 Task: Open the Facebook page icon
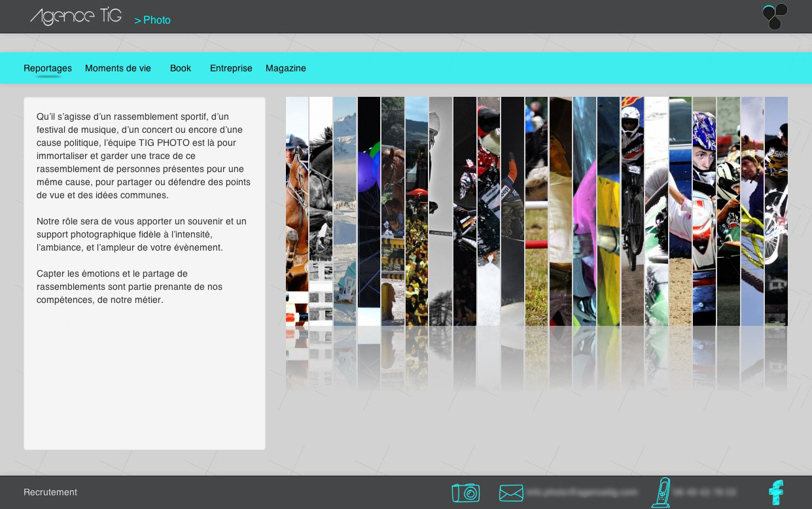(776, 492)
